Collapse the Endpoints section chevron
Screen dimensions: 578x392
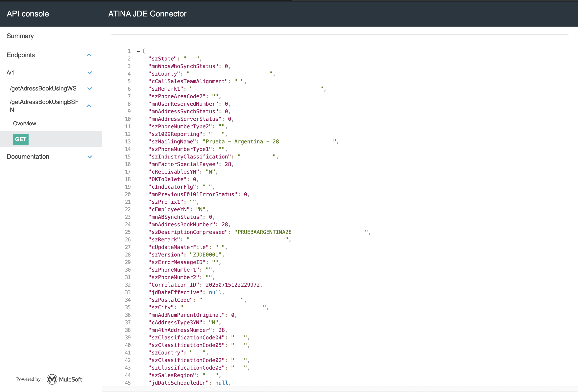coord(89,55)
